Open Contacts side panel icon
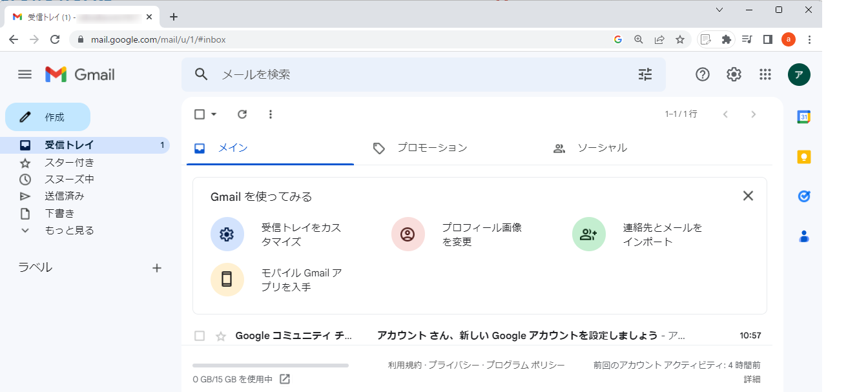 (x=804, y=236)
